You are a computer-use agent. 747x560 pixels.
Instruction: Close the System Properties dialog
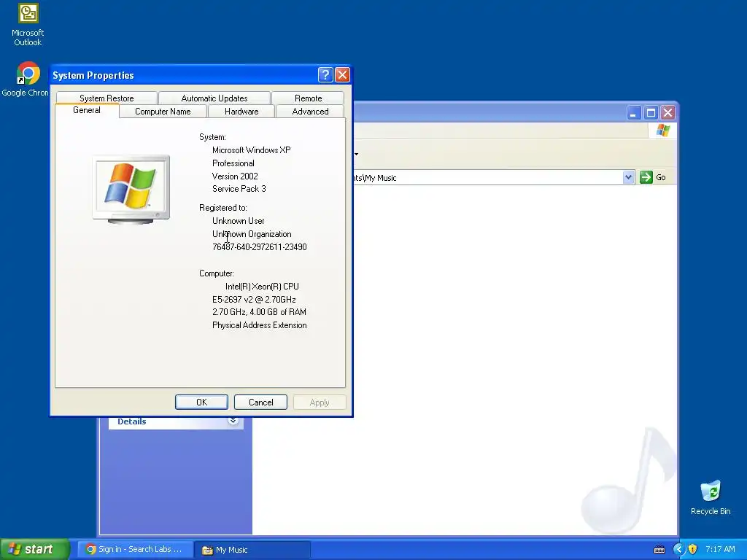point(343,75)
